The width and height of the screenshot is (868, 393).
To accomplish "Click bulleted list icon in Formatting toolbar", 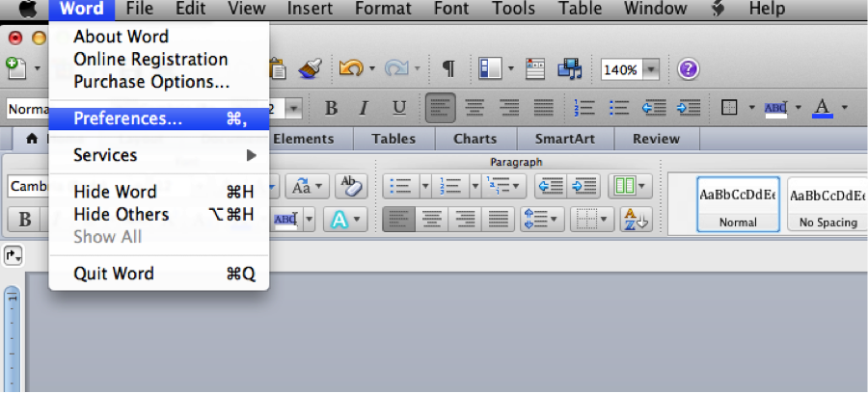I will (x=619, y=107).
